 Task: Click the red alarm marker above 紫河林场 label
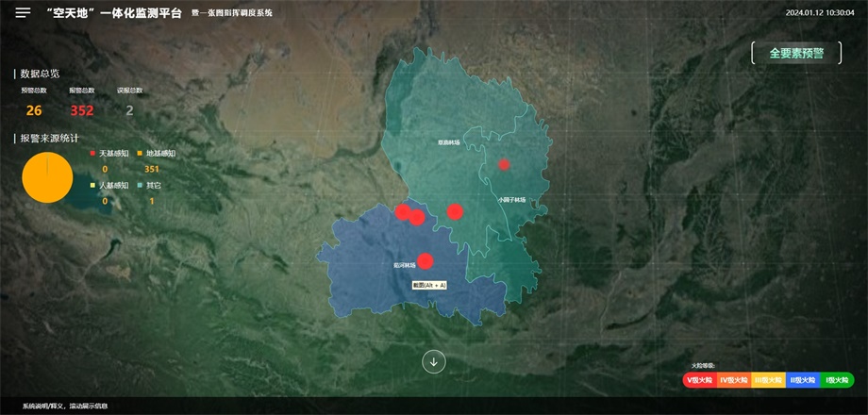(x=425, y=261)
